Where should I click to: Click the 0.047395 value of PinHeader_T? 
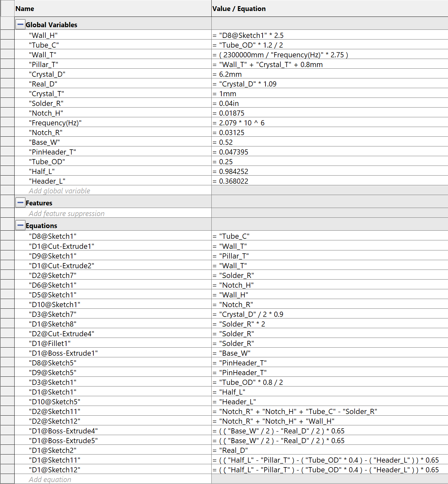[x=330, y=152]
